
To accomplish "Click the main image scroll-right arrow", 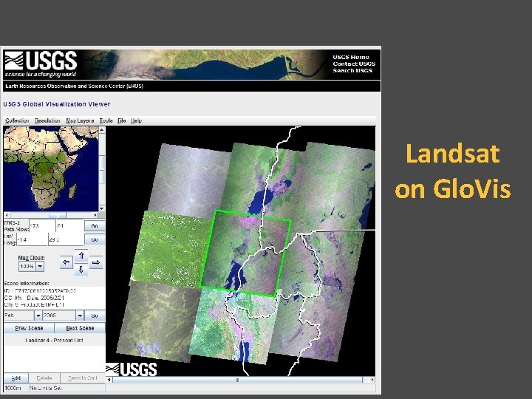I will pos(372,380).
